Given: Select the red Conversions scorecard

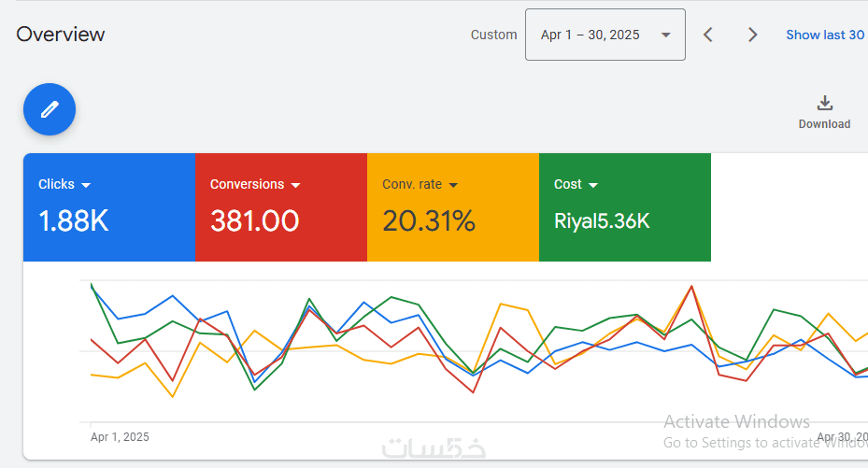Looking at the screenshot, I should click(281, 206).
